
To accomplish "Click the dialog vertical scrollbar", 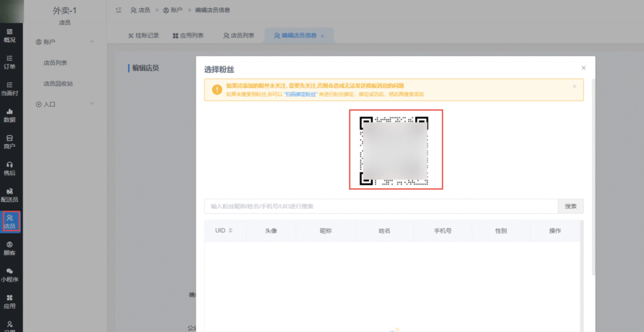I will [x=593, y=177].
